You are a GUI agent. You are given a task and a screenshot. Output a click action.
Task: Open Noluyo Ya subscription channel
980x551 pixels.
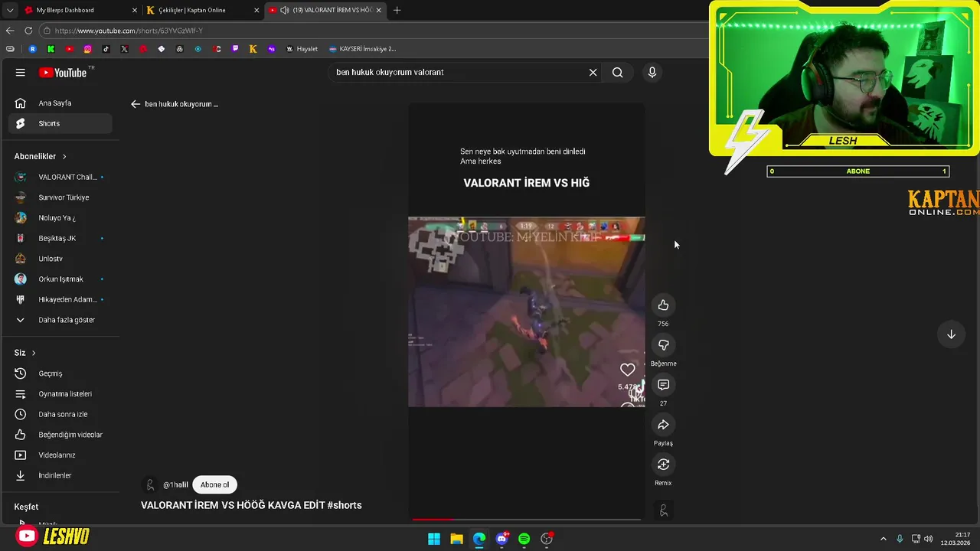pos(60,218)
